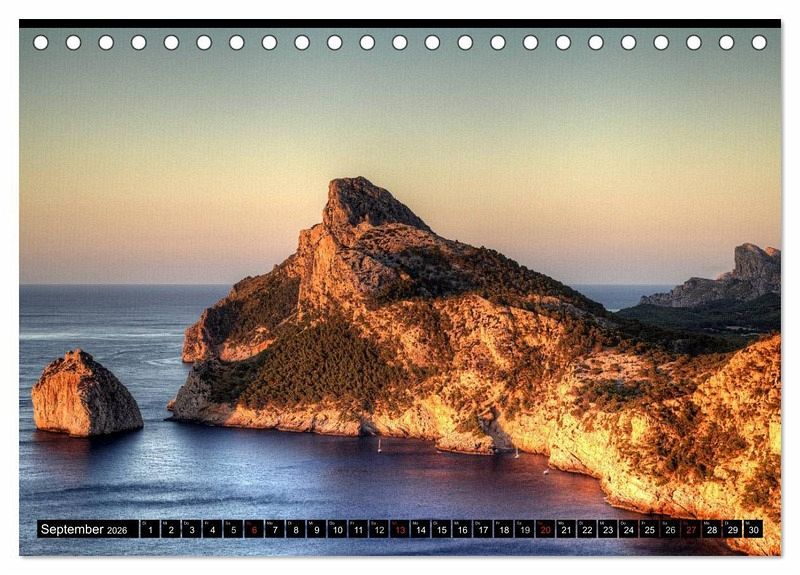Select date 28 in the calendar strip
Screen dimensions: 800x575
click(x=712, y=529)
